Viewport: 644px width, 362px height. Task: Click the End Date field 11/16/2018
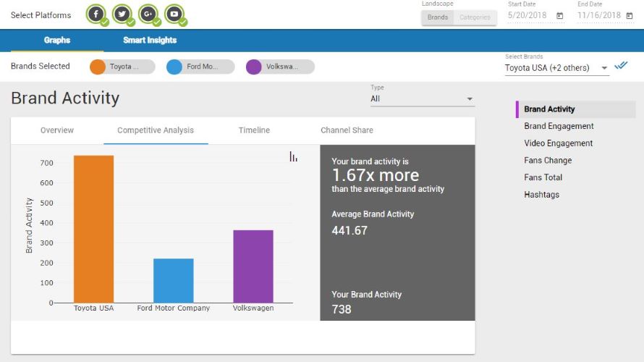(599, 16)
